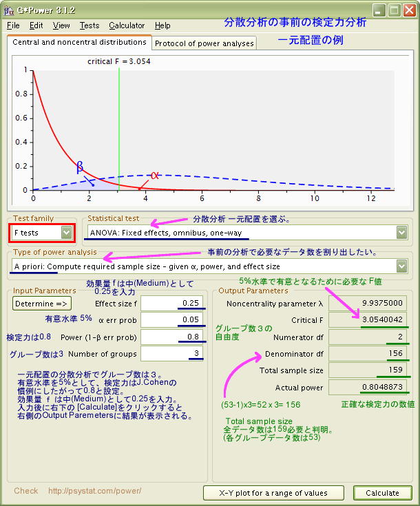Click the Output Parameters group heading
The width and height of the screenshot is (420, 506).
[253, 291]
